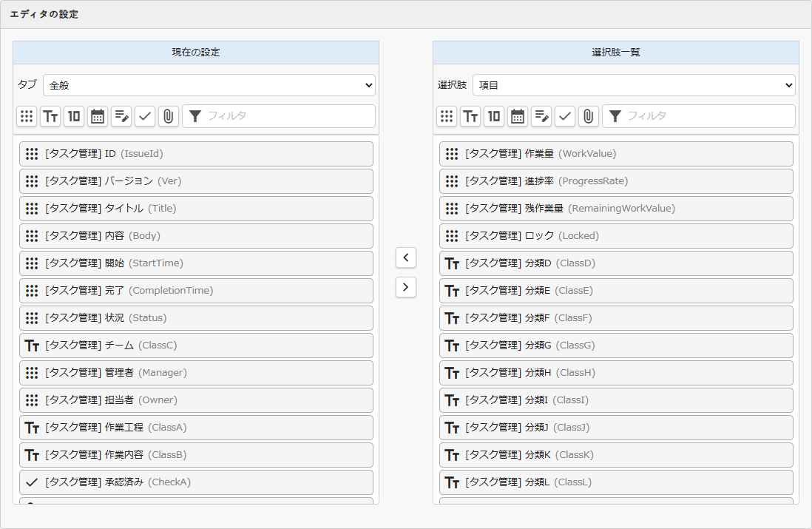812x529 pixels.
Task: Select the チーム (ClassC) item
Action: pyautogui.click(x=196, y=346)
